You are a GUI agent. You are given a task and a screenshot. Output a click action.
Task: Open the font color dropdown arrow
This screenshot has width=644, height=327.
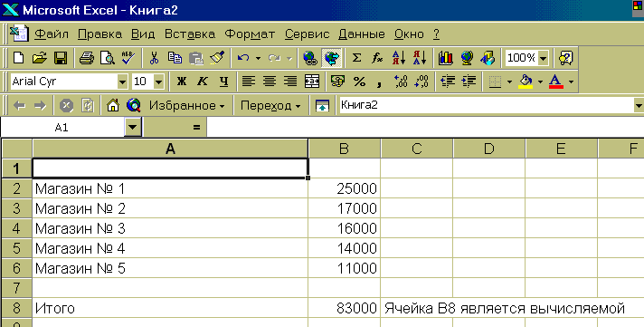click(x=571, y=82)
